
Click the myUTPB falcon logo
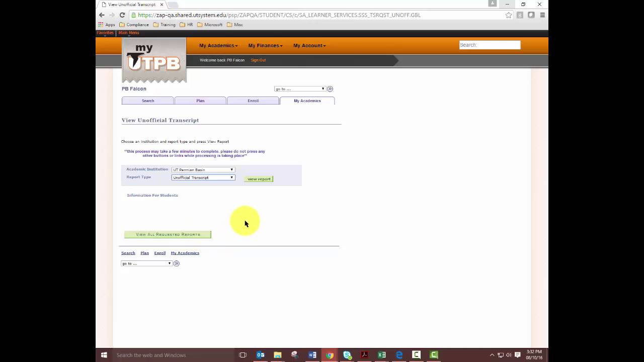[x=154, y=60]
